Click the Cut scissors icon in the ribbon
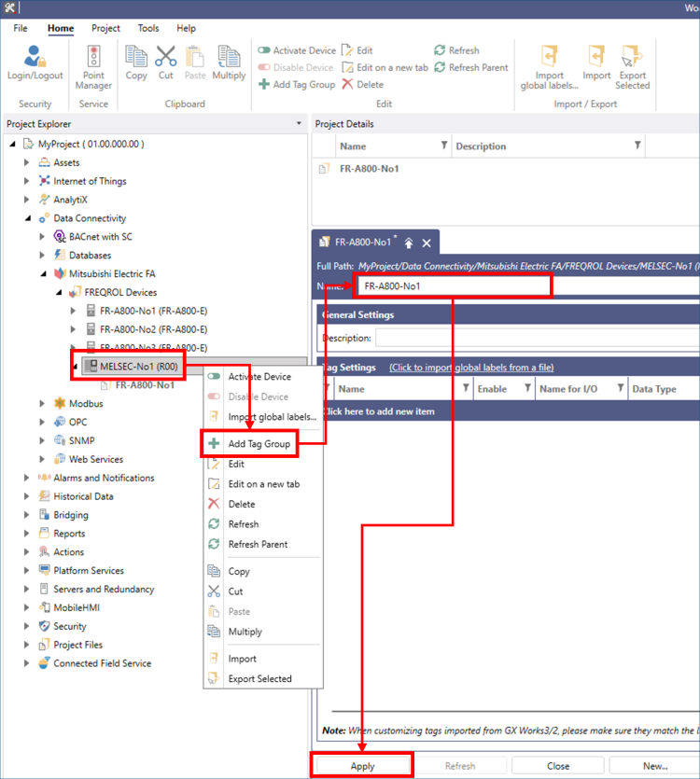The width and height of the screenshot is (700, 779). point(165,63)
